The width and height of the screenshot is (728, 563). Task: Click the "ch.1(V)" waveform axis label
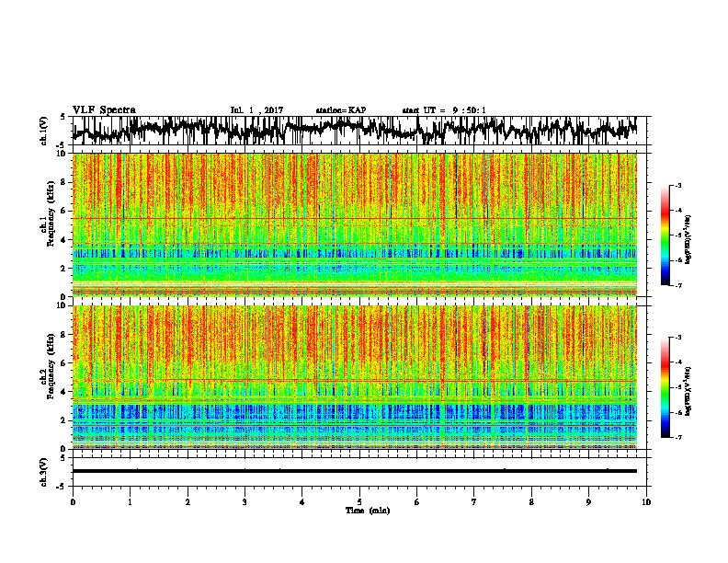point(44,131)
